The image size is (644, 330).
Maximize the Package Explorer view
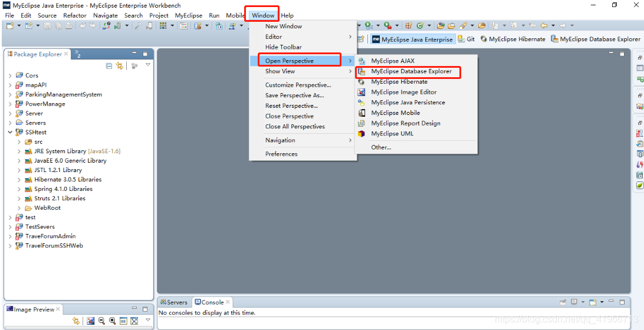pos(145,54)
